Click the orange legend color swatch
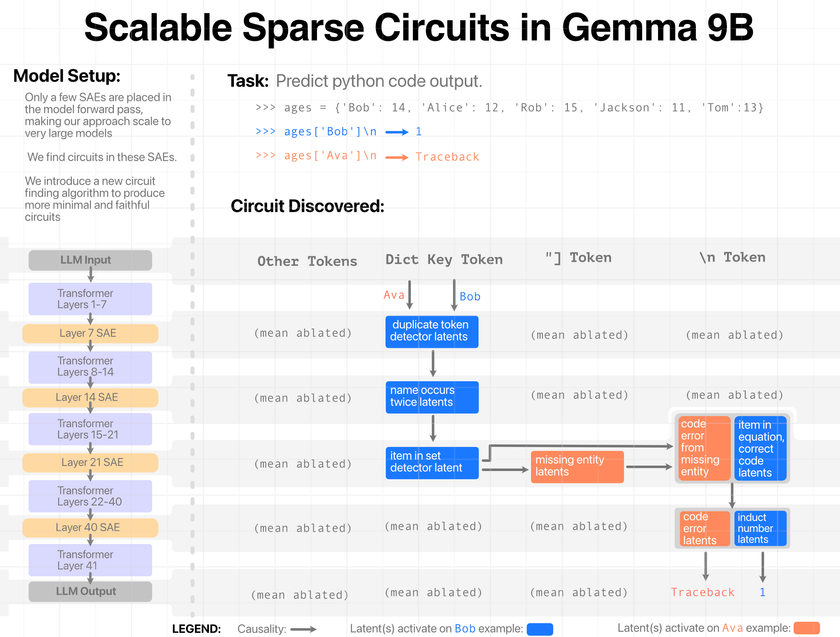 (x=806, y=628)
